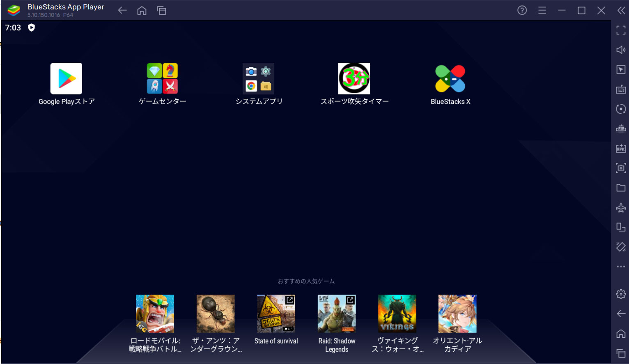
Task: Click home icon in side toolbar
Action: 621,334
